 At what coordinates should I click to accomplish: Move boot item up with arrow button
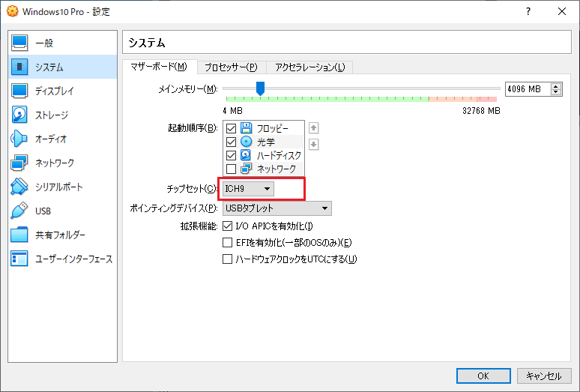[x=314, y=128]
